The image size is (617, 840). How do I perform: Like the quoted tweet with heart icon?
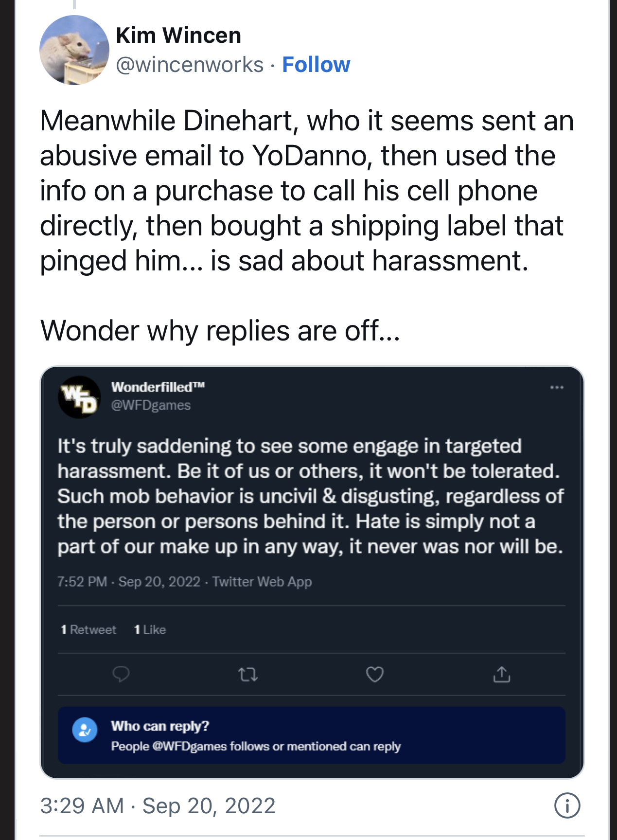374,674
